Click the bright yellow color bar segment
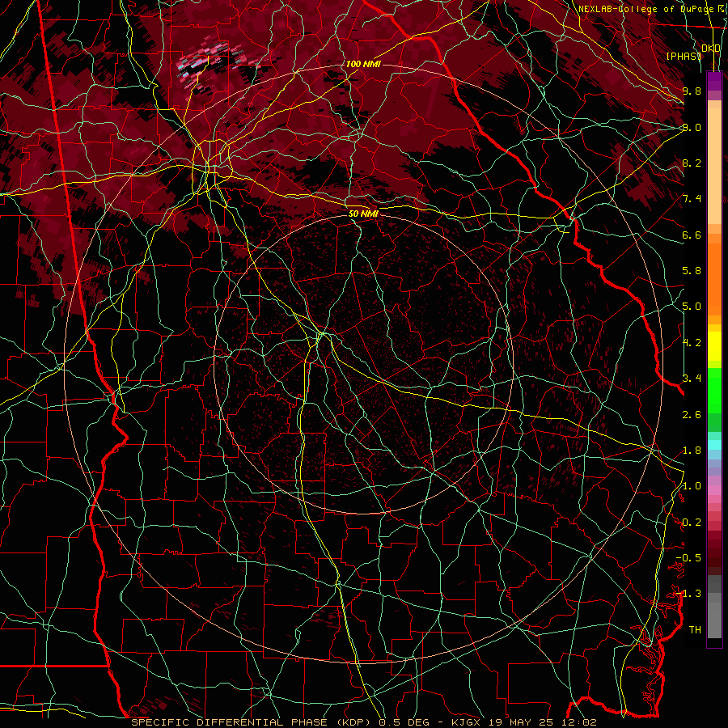Viewport: 728px width, 728px height. [714, 346]
